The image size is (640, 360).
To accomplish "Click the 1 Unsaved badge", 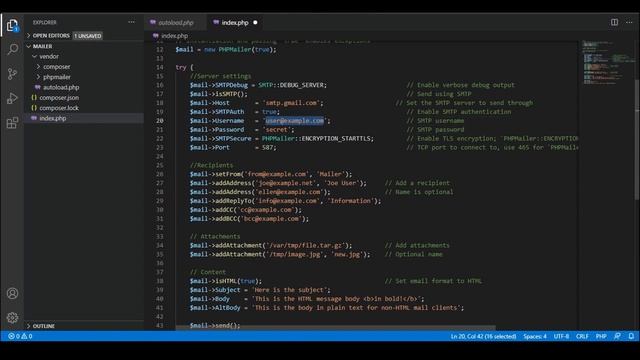I will coord(88,36).
